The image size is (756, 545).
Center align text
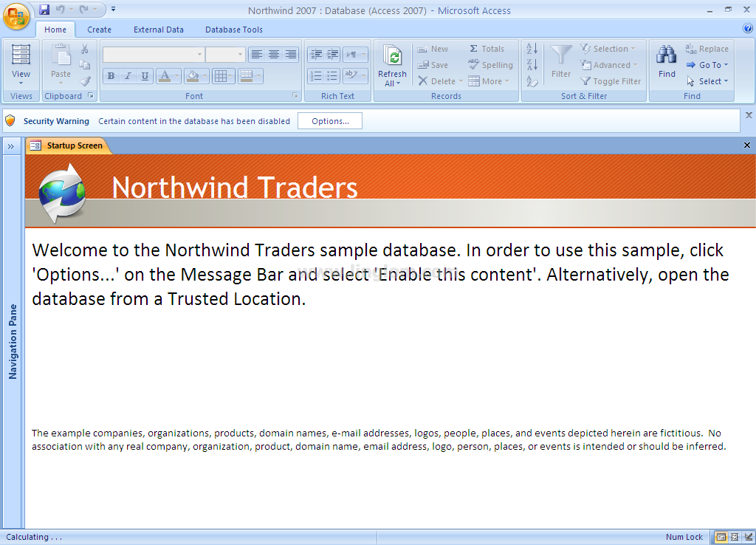274,55
